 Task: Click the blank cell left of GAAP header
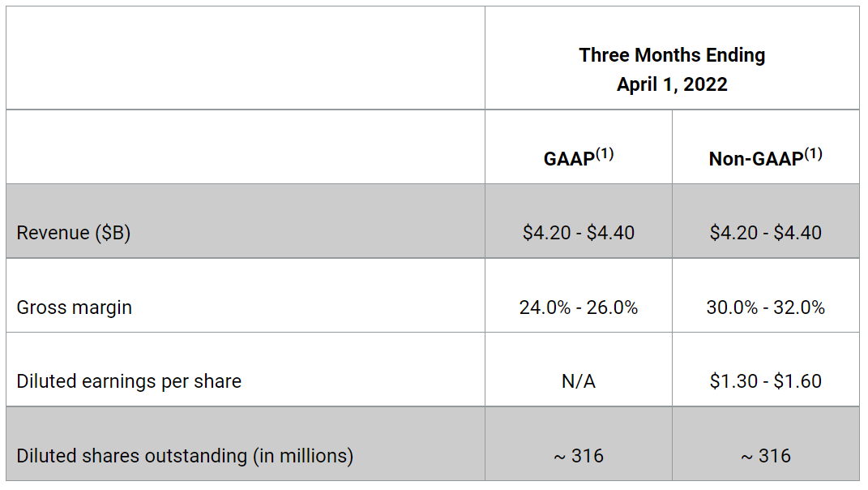point(246,147)
